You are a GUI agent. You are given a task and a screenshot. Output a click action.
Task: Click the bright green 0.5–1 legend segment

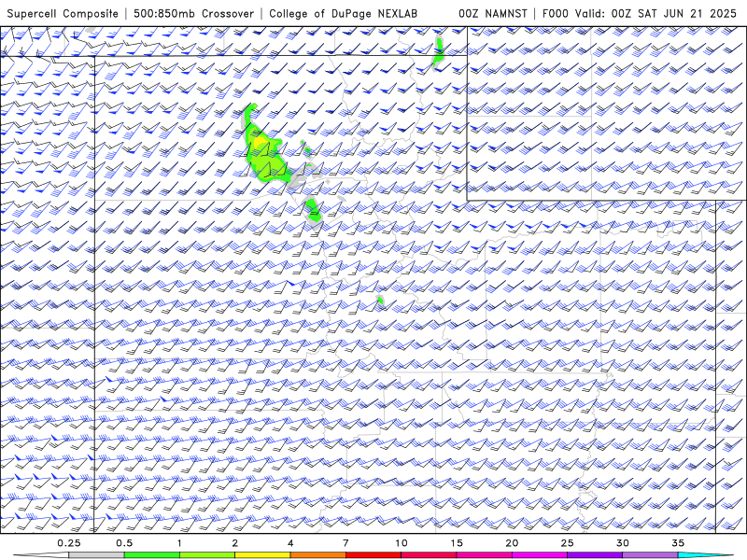point(152,555)
